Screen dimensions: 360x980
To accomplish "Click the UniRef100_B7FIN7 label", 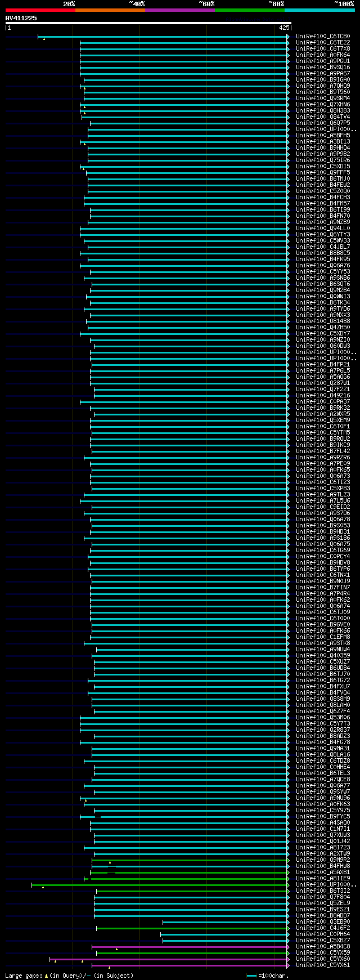I will (x=323, y=588).
